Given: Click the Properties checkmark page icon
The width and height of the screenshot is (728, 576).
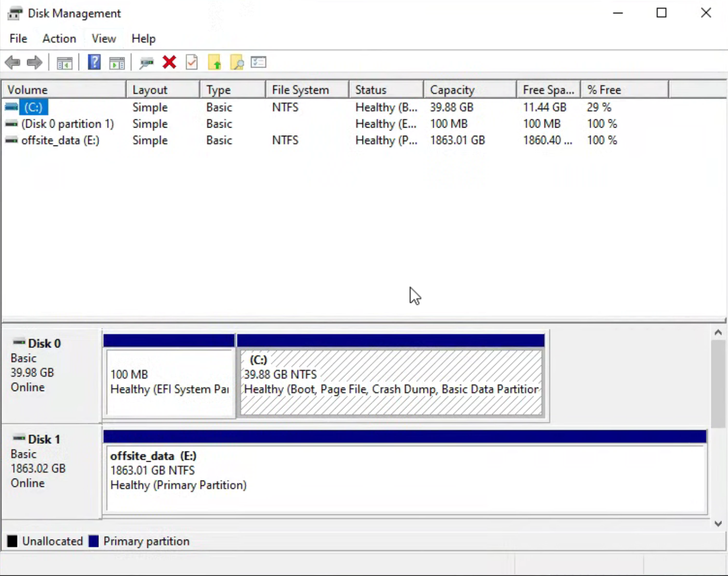Looking at the screenshot, I should click(x=192, y=63).
